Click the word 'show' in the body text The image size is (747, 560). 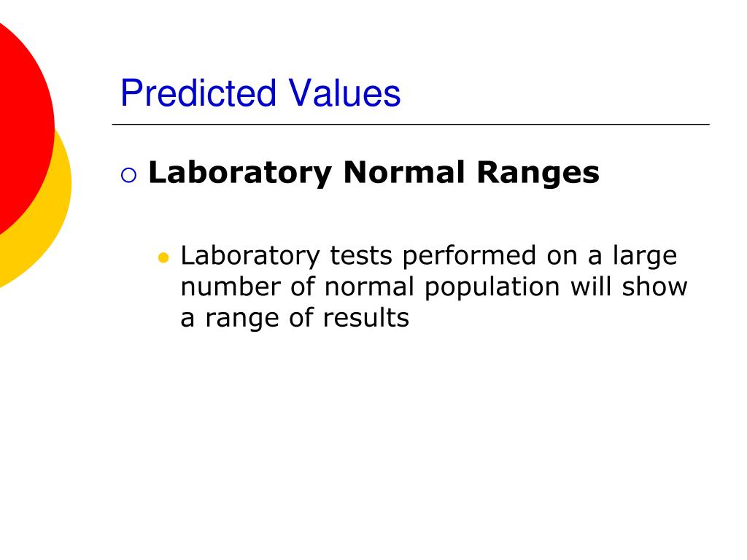coord(654,287)
